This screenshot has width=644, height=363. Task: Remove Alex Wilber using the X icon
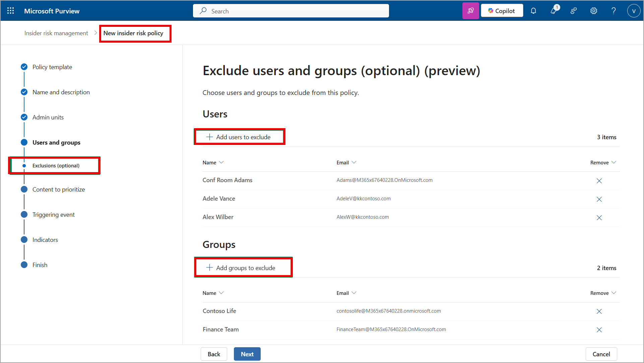pos(599,217)
